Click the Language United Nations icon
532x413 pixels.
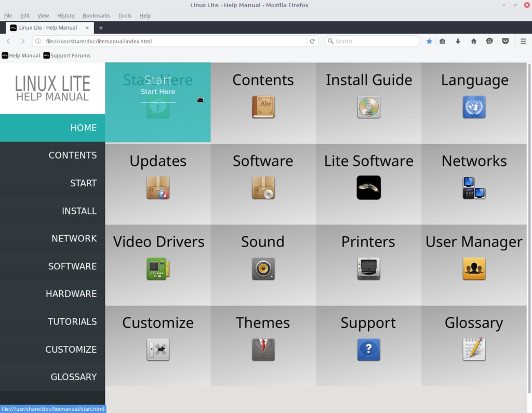pyautogui.click(x=474, y=107)
